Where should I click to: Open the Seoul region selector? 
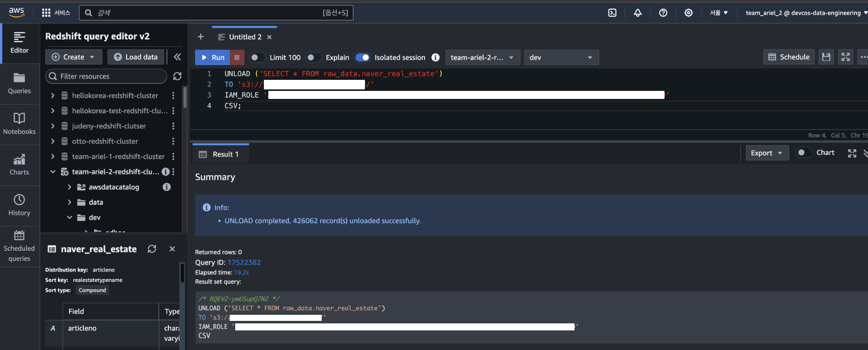pos(719,13)
